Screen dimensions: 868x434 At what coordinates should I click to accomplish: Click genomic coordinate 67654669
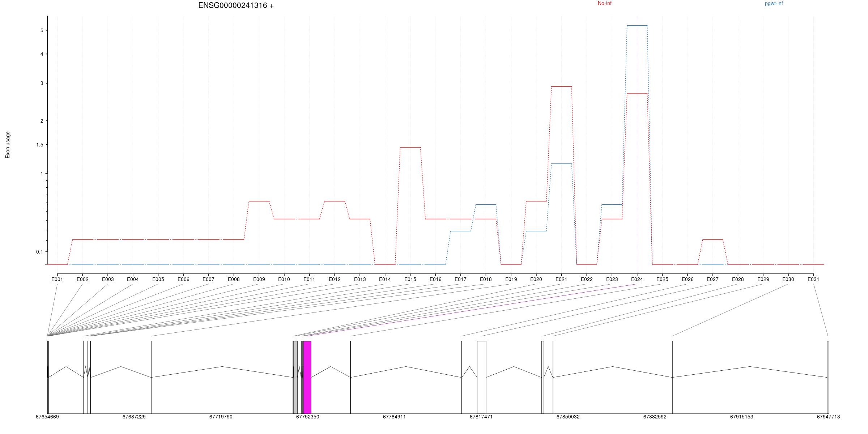[x=47, y=417]
